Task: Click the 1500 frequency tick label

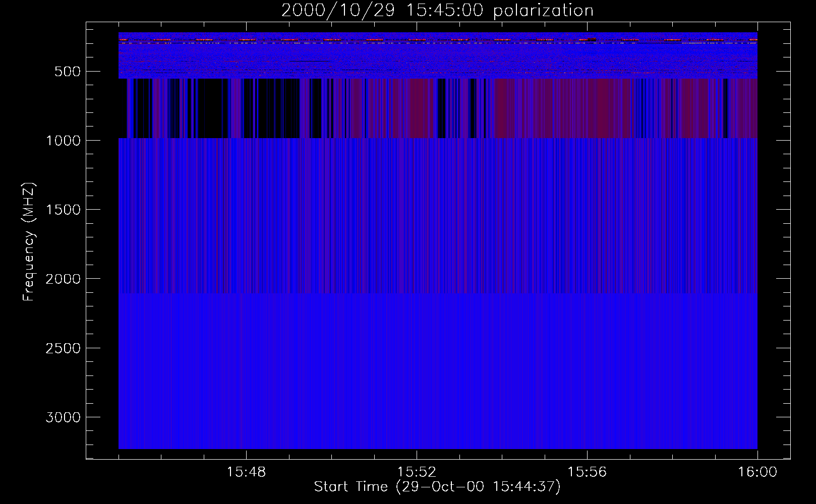Action: (x=63, y=210)
